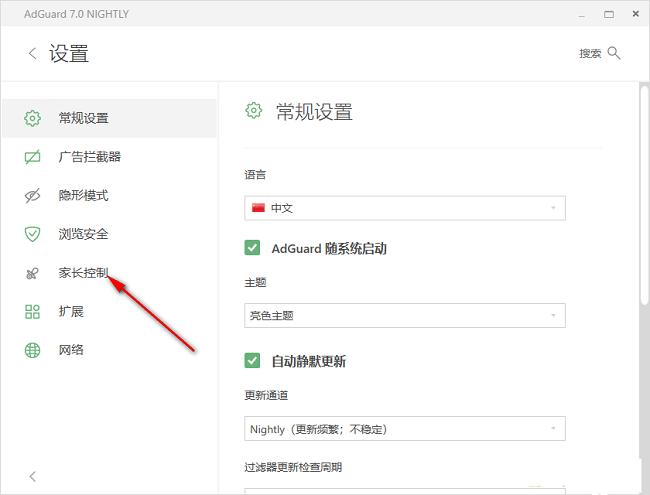Click the gear icon beside 常规设置 in sidebar

32,118
